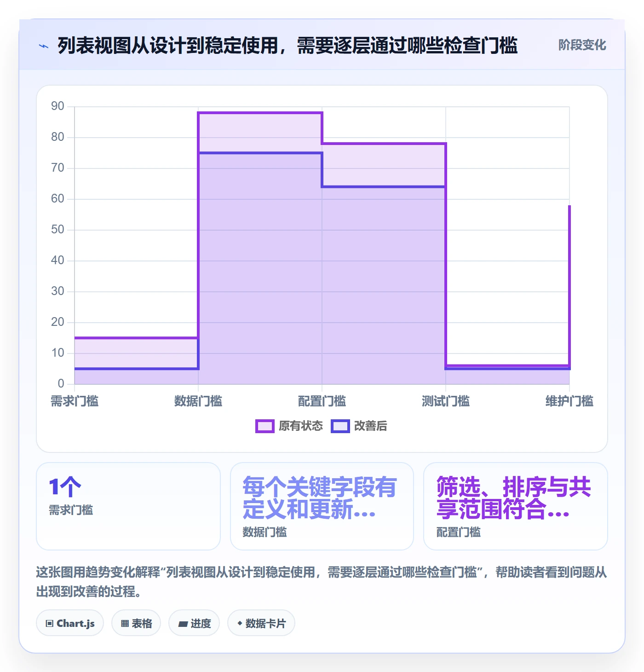The height and width of the screenshot is (672, 644).
Task: Click the grid icon in the 表格 chip
Action: pyautogui.click(x=125, y=624)
